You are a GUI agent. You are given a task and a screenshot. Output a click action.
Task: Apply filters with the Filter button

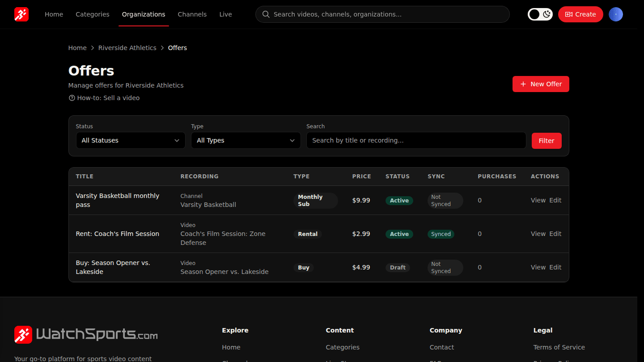point(547,141)
